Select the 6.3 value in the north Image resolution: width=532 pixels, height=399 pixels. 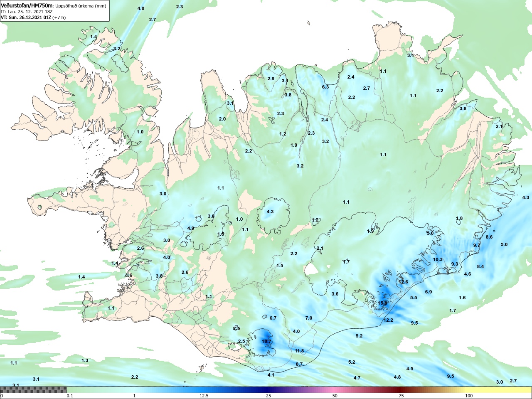[325, 87]
